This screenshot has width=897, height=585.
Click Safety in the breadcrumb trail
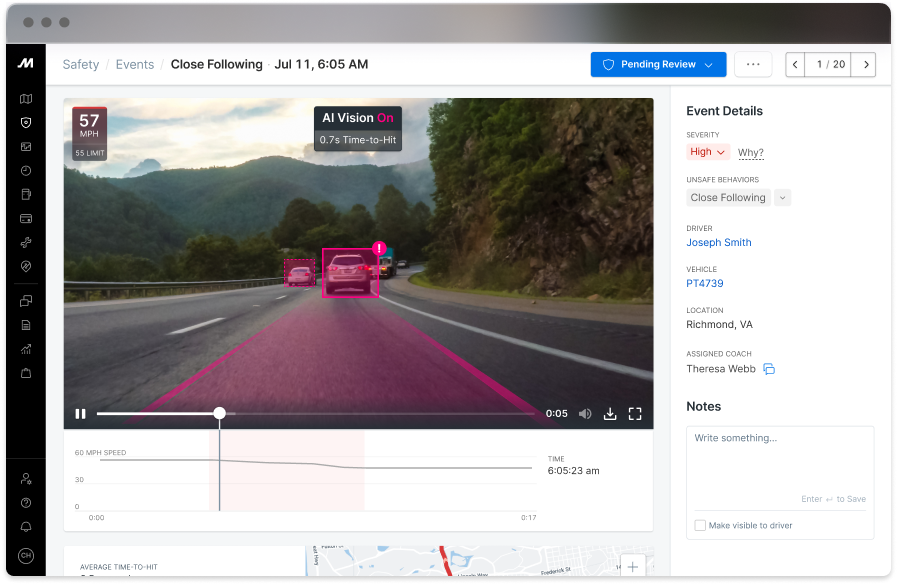(x=80, y=64)
